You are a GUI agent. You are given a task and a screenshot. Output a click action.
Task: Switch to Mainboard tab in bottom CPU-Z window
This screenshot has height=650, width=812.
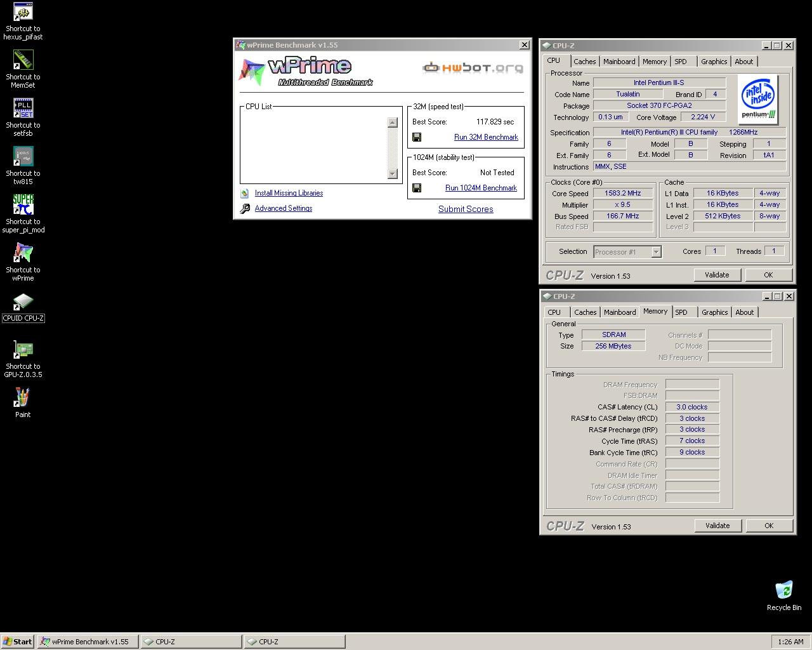click(x=620, y=312)
